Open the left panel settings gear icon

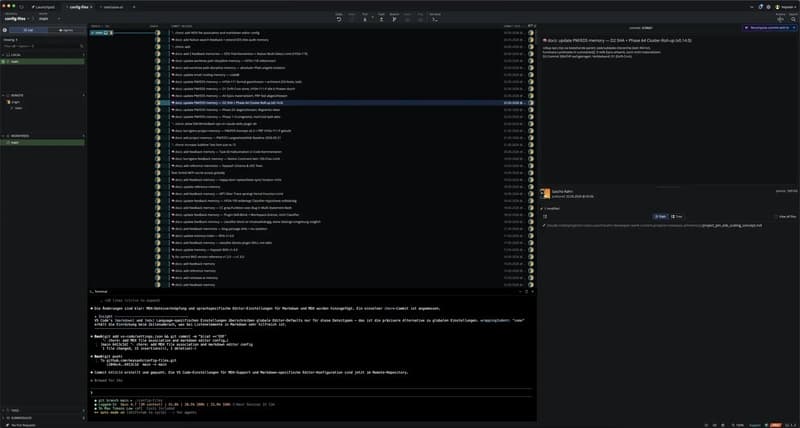coord(5,30)
